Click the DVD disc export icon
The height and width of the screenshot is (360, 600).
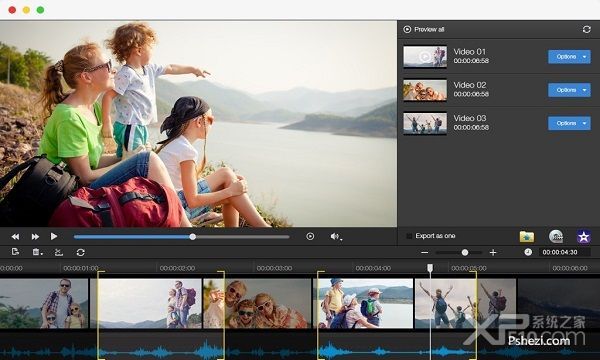point(556,236)
